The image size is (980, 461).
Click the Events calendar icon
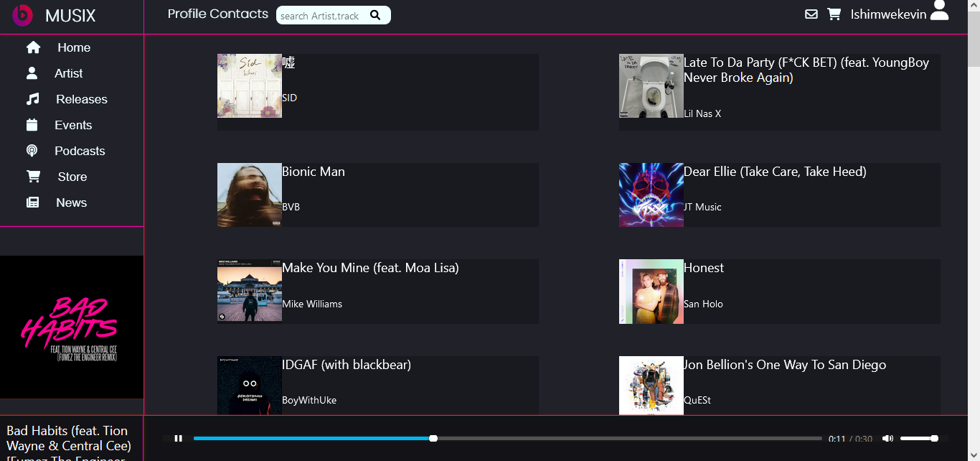coord(32,125)
